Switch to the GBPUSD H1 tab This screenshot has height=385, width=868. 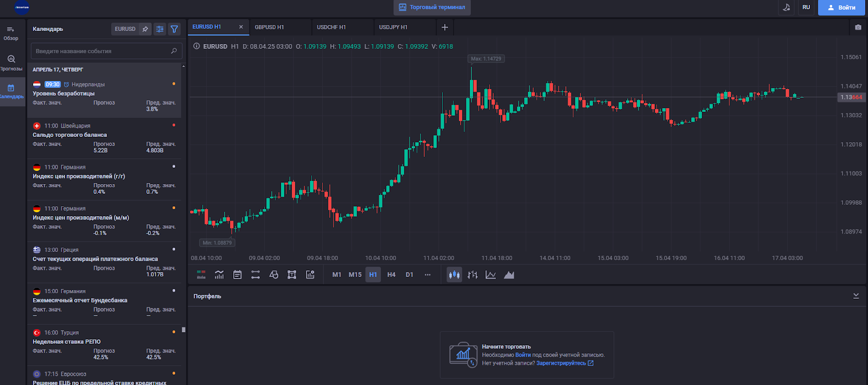tap(270, 27)
